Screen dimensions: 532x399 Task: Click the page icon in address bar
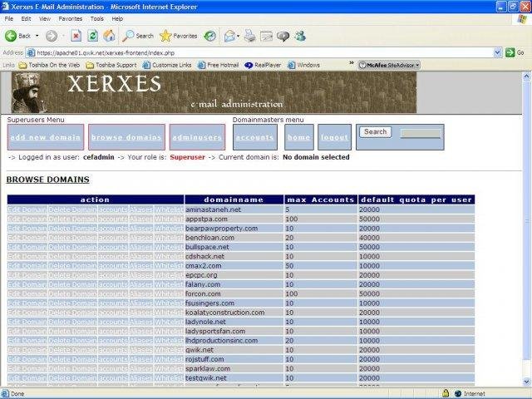pyautogui.click(x=31, y=52)
